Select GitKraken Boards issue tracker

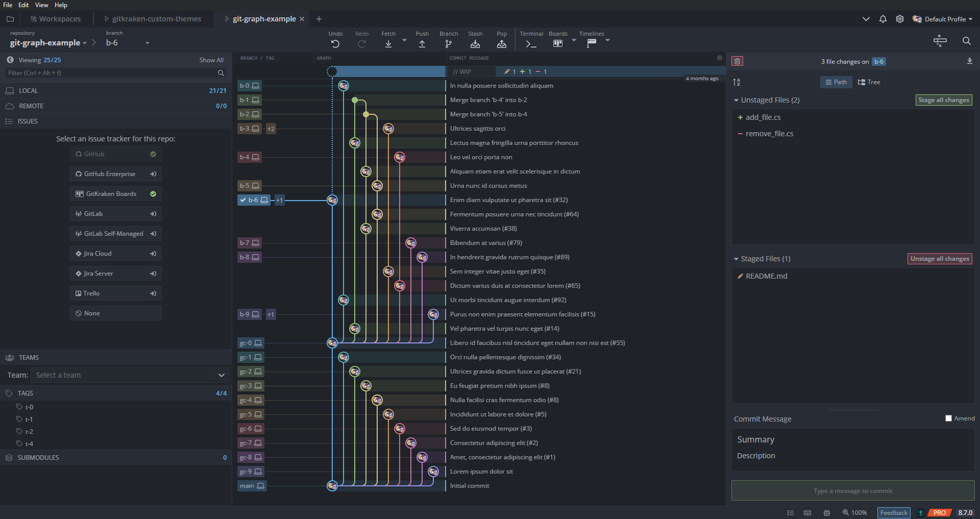tap(116, 194)
